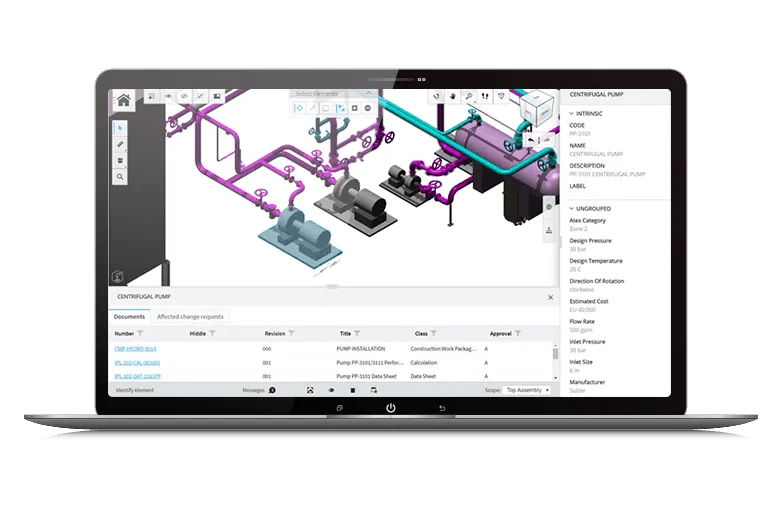Open the IPL-202-CAL-003101 document link
The height and width of the screenshot is (508, 782).
(138, 362)
